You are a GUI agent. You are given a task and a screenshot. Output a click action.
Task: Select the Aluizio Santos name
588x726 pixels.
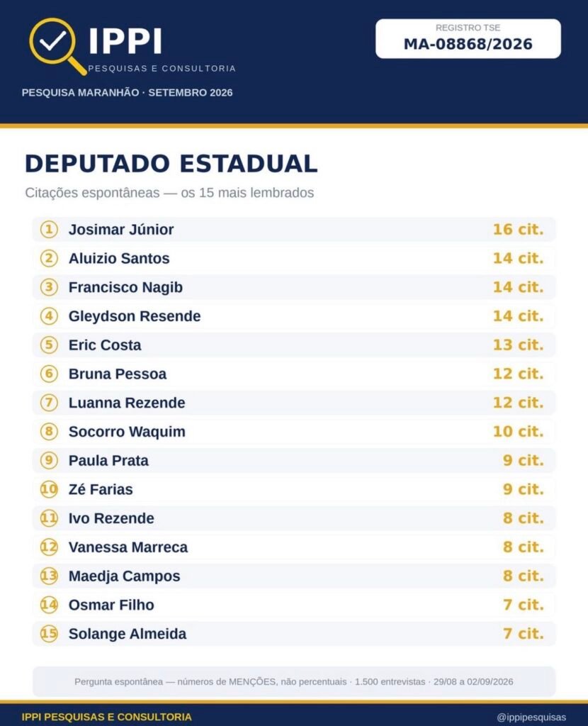[x=119, y=258]
